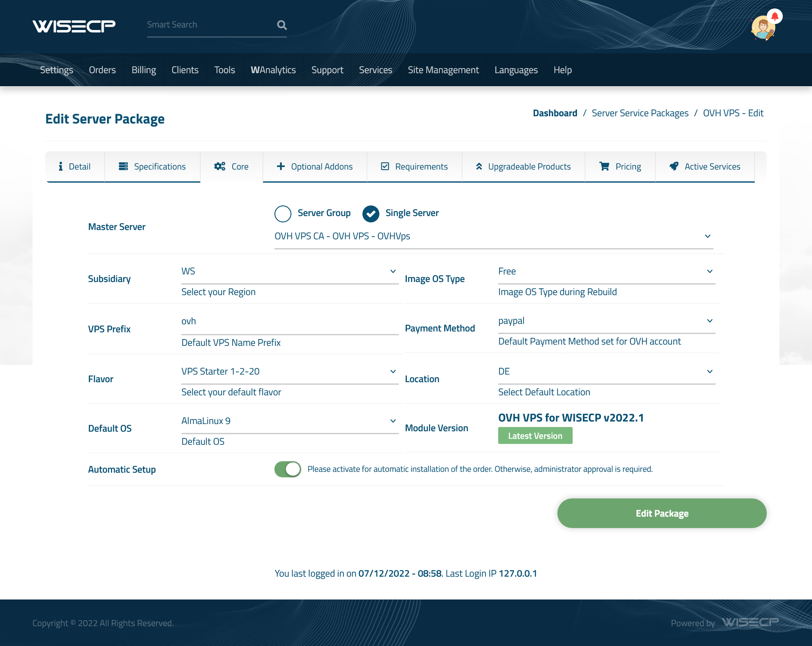
Task: Click the Detail tab info icon
Action: [60, 167]
